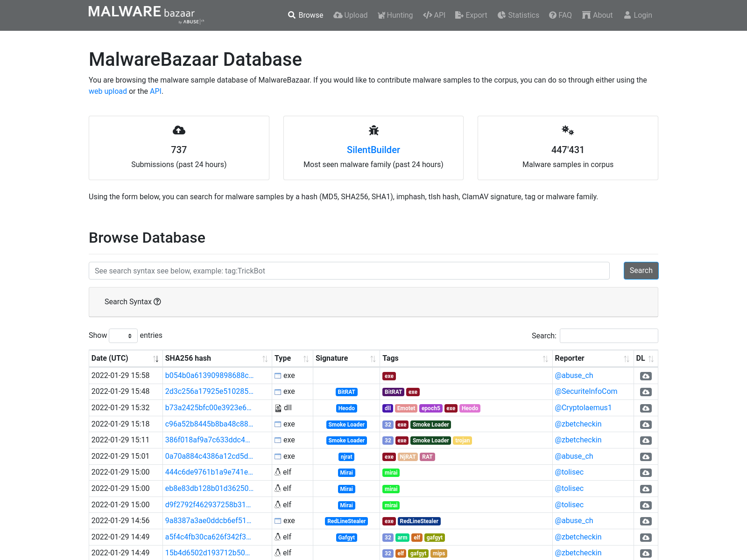Download the eb8e83db128b01d36250 sample
747x560 pixels.
pos(646,489)
